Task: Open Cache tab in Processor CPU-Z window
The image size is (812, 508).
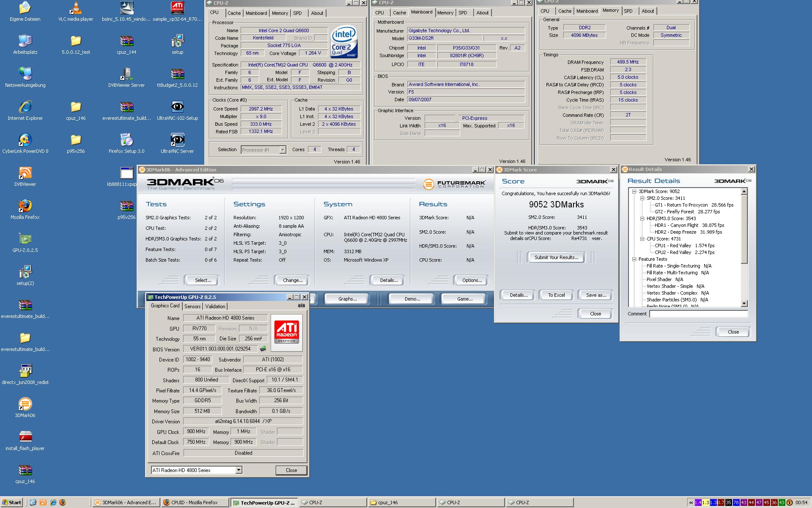Action: tap(234, 13)
